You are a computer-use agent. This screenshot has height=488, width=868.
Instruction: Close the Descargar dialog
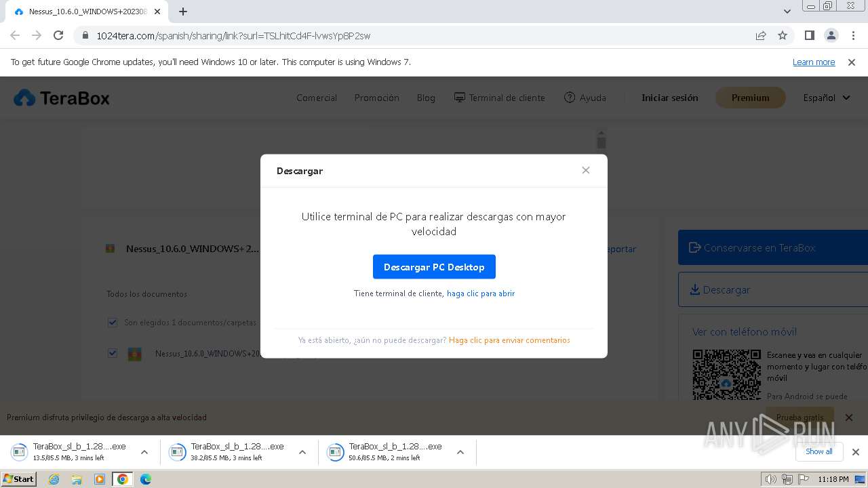[586, 170]
